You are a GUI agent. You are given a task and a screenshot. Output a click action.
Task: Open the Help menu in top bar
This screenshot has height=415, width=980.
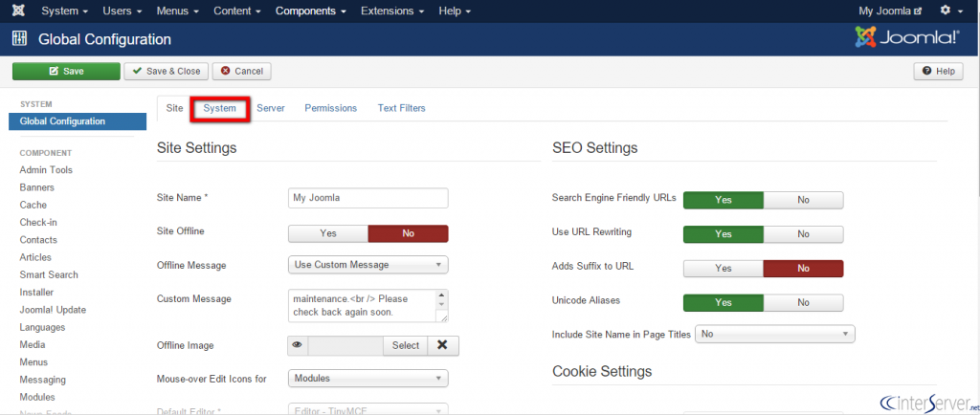(x=455, y=11)
